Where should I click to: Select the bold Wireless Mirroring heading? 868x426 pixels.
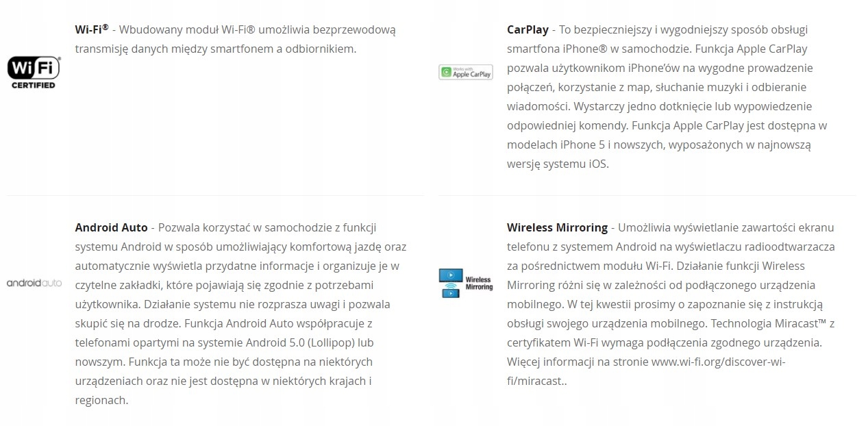557,227
